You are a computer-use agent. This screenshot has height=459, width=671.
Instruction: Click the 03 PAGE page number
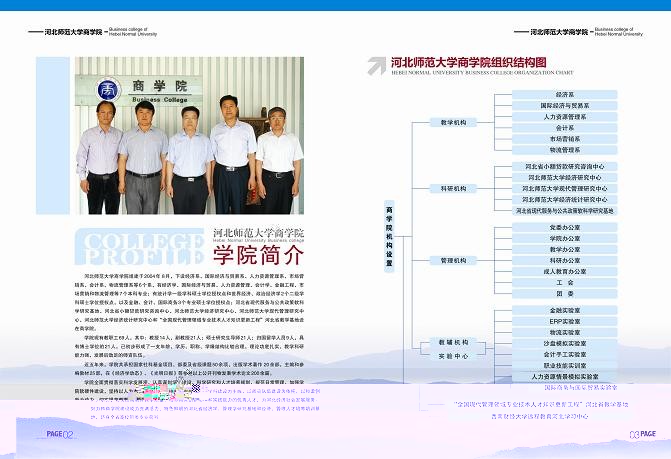tap(643, 434)
